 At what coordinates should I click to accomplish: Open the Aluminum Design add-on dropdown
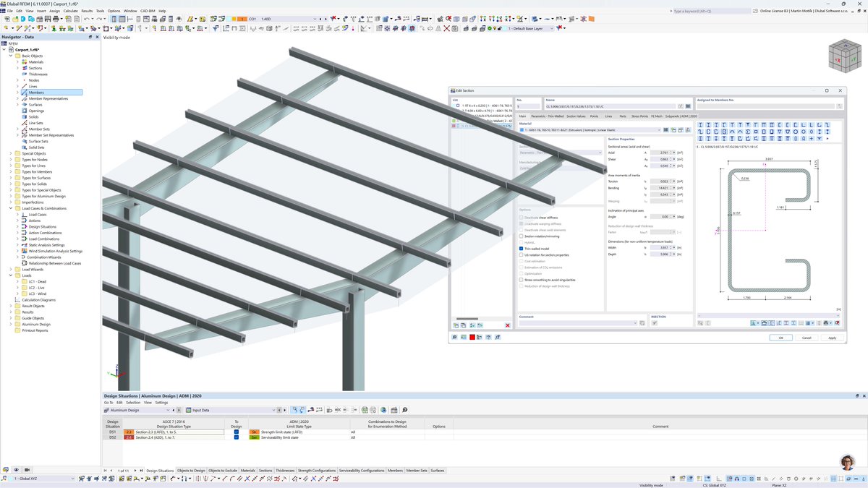click(169, 410)
